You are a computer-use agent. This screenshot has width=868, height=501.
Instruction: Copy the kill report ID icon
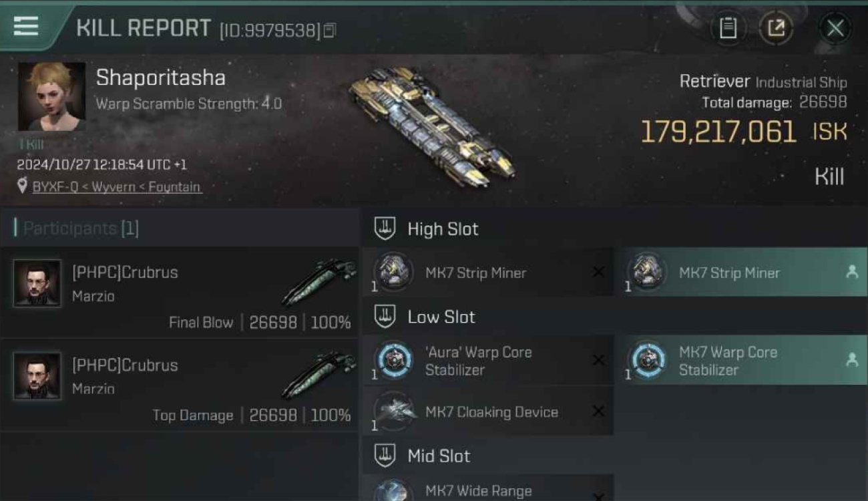[x=330, y=31]
